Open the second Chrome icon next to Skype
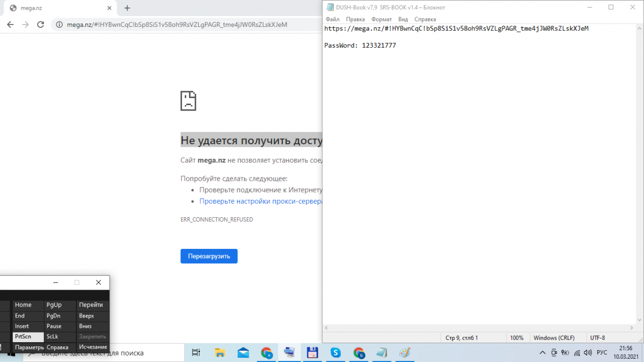 [x=359, y=352]
